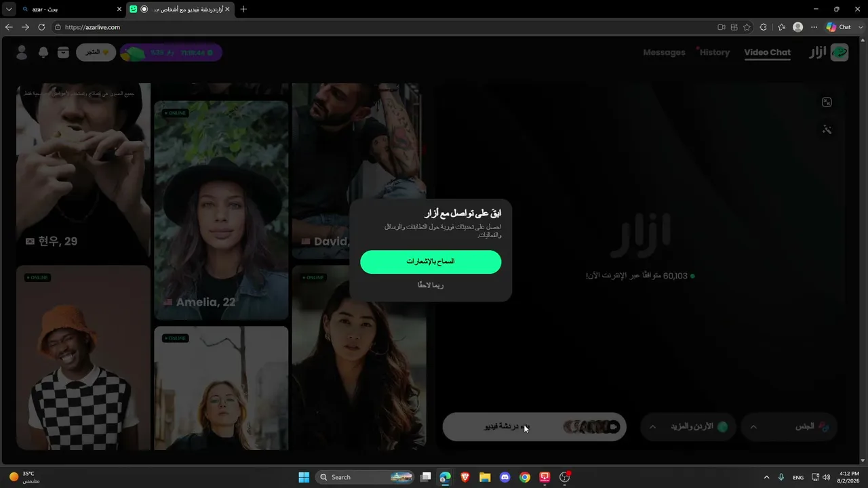The height and width of the screenshot is (488, 868).
Task: Add this page to favorites with star
Action: (x=747, y=27)
